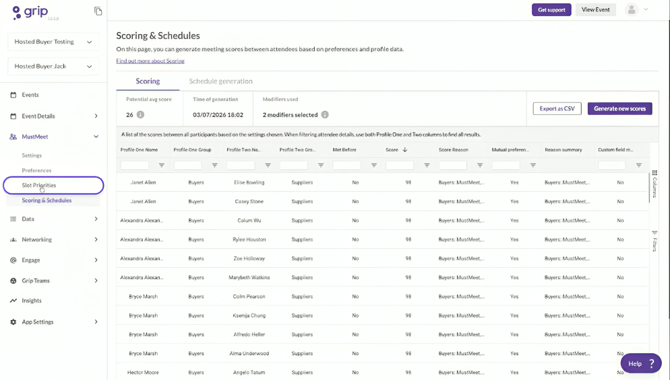This screenshot has height=380, width=670.
Task: Open the Help widget
Action: (641, 363)
